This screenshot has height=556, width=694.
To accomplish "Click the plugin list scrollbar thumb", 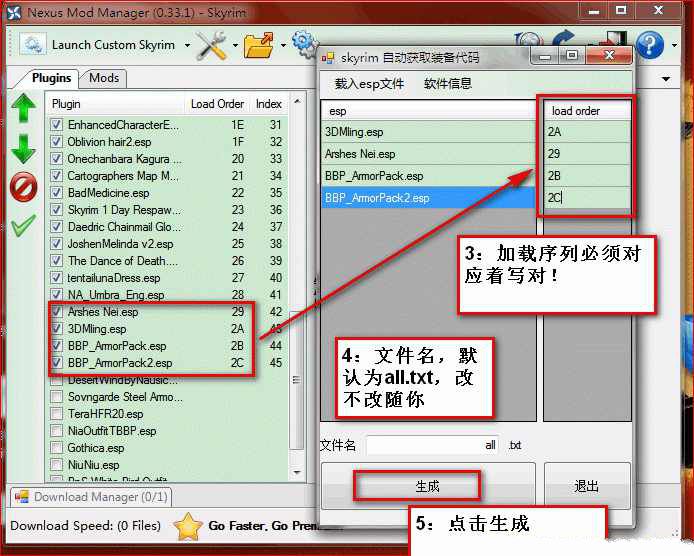I will coord(297,381).
